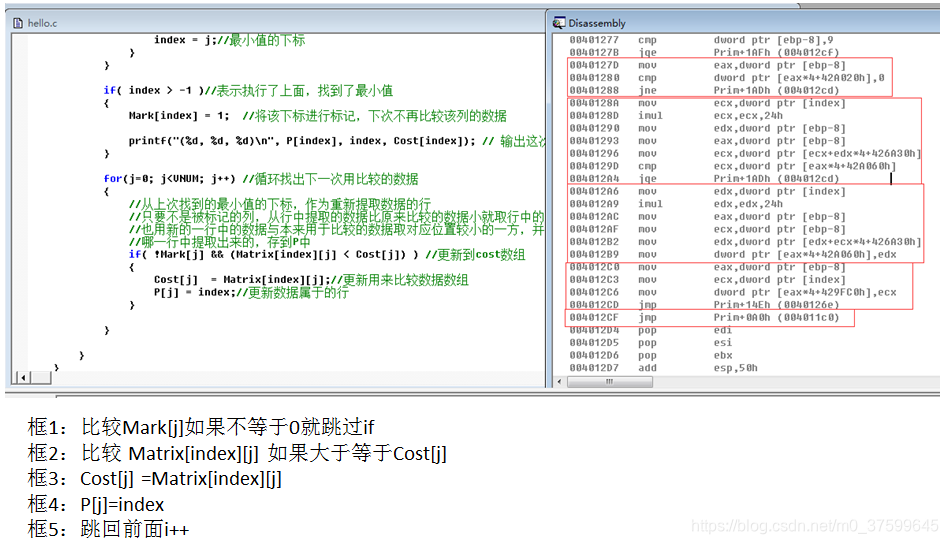Click the jmp instruction at 004012CF
Screen dimensions: 948x544
click(x=704, y=317)
